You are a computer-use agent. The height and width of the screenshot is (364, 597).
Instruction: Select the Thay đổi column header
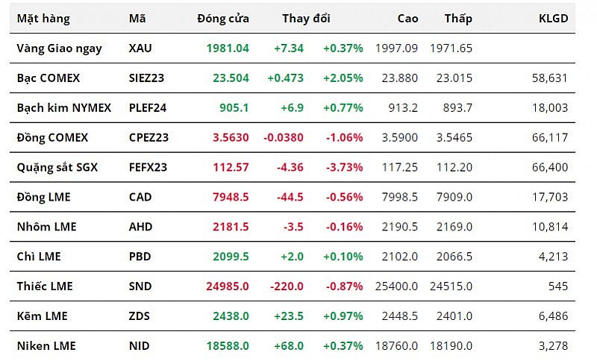point(306,19)
